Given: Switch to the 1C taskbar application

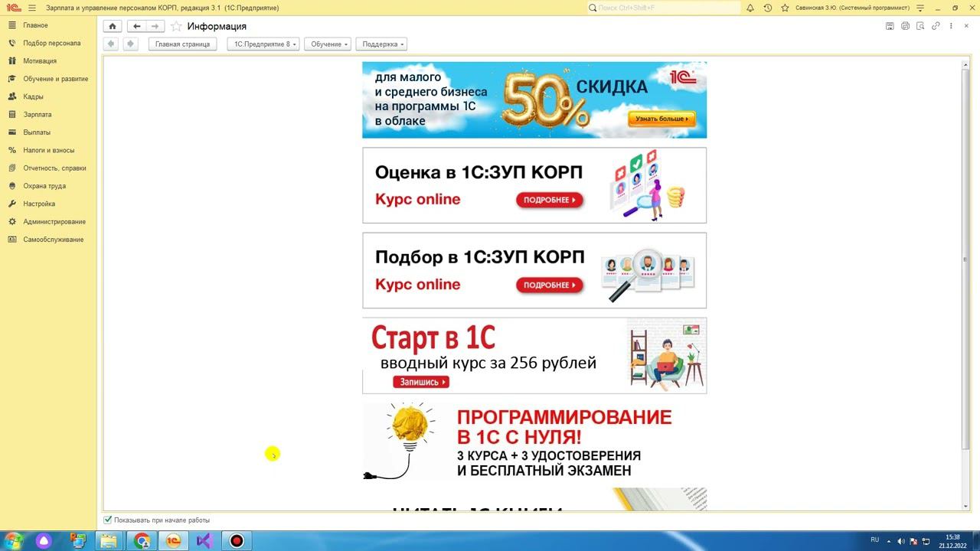Looking at the screenshot, I should click(x=173, y=541).
